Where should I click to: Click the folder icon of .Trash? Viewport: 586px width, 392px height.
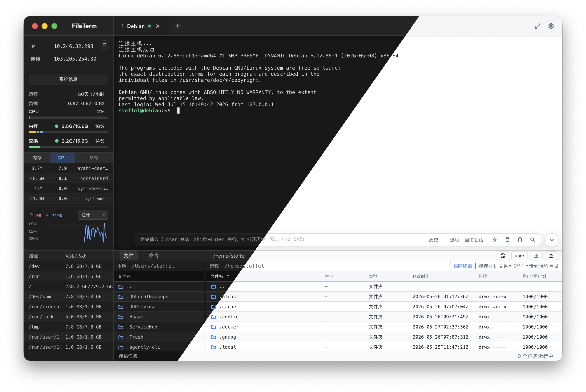pos(121,337)
